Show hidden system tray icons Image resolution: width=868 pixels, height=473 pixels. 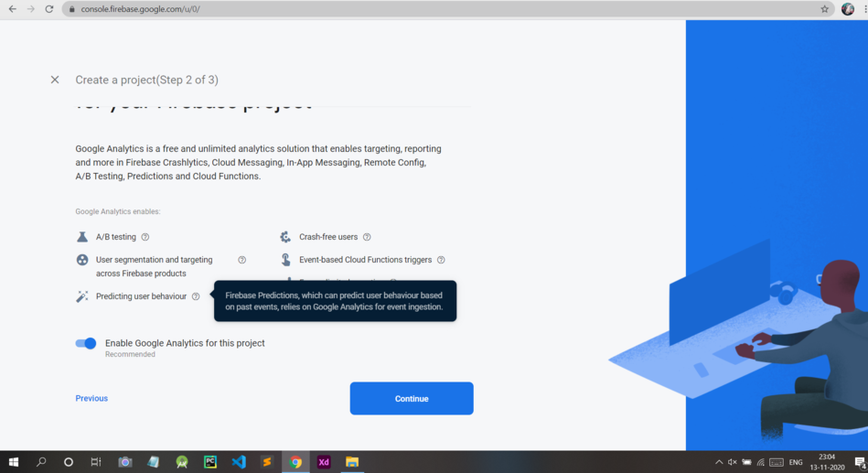pos(719,462)
